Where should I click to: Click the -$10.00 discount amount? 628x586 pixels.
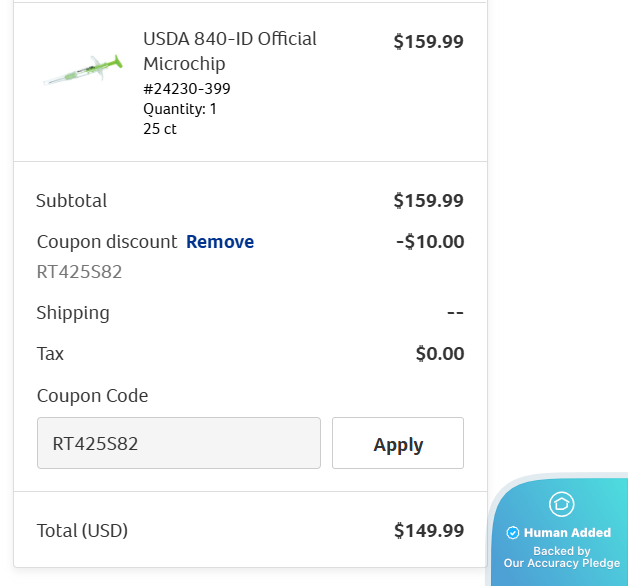(430, 242)
